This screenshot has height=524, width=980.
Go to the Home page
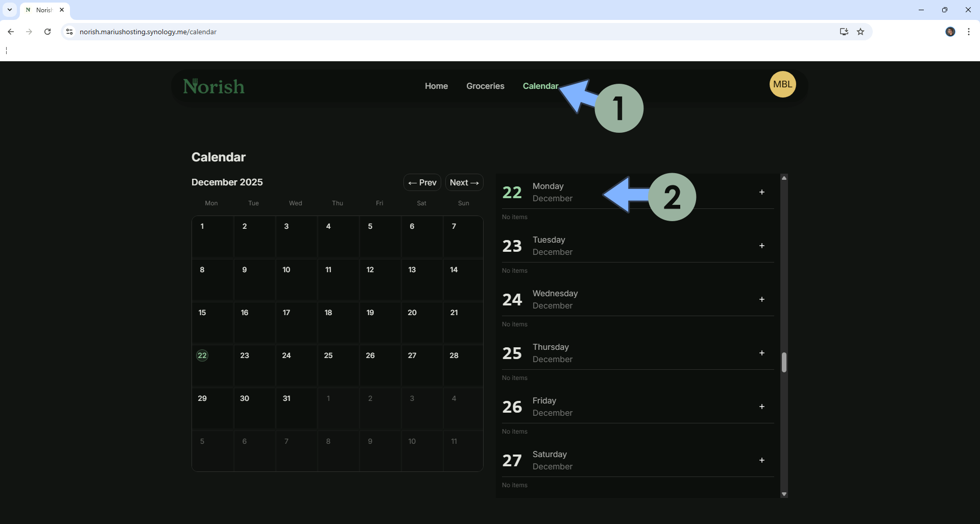pos(436,86)
